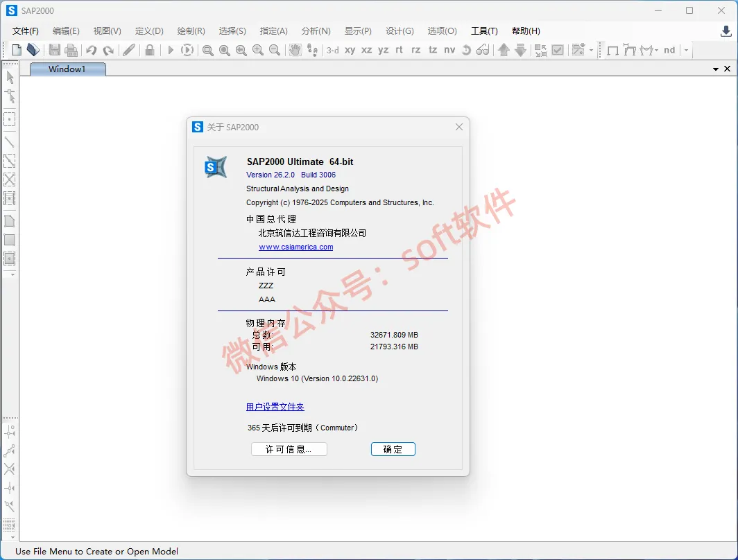Viewport: 738px width, 560px height.
Task: Open display options checkmark icon
Action: (558, 50)
